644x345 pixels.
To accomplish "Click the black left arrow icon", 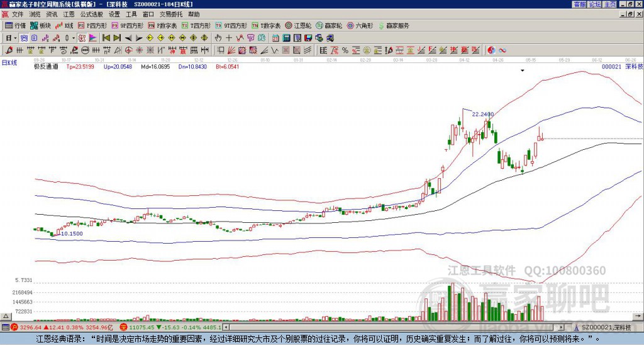I will point(128,38).
